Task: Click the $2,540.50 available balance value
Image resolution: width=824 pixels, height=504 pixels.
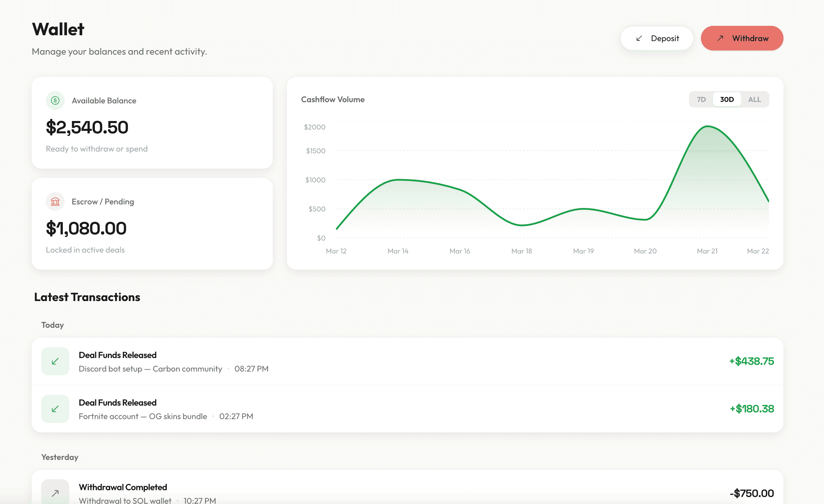Action: point(87,127)
